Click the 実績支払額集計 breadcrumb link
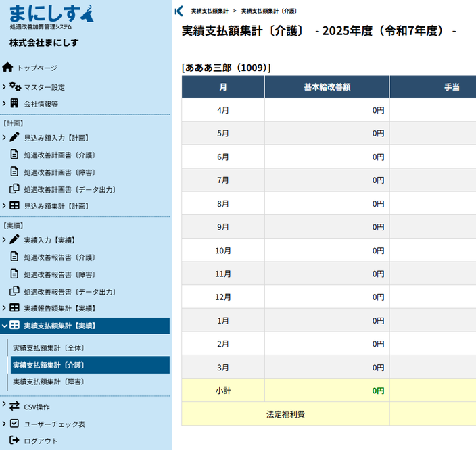This screenshot has height=450, width=476. 210,11
